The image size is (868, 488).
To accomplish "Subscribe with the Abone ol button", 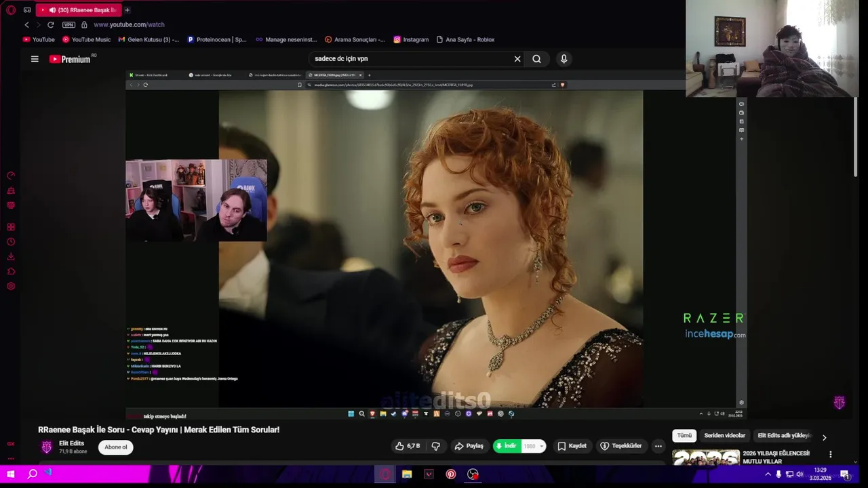I will [115, 447].
